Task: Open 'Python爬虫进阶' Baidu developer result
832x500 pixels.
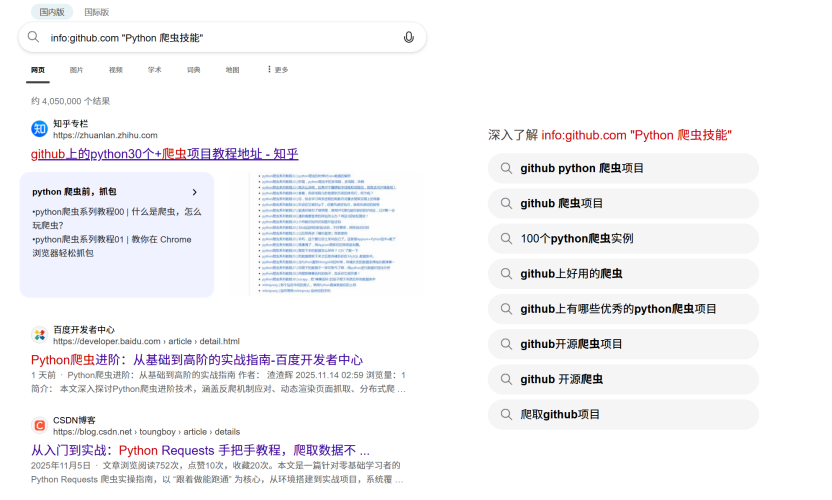Action: [x=197, y=360]
